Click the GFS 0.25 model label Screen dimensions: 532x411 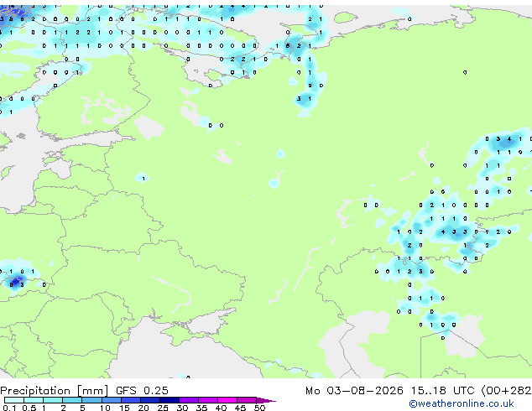142,391
